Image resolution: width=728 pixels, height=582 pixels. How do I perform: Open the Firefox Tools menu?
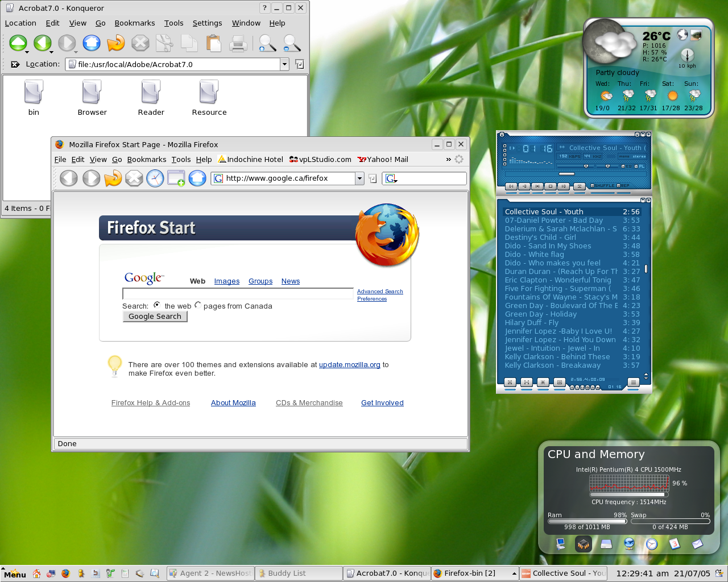click(x=181, y=160)
